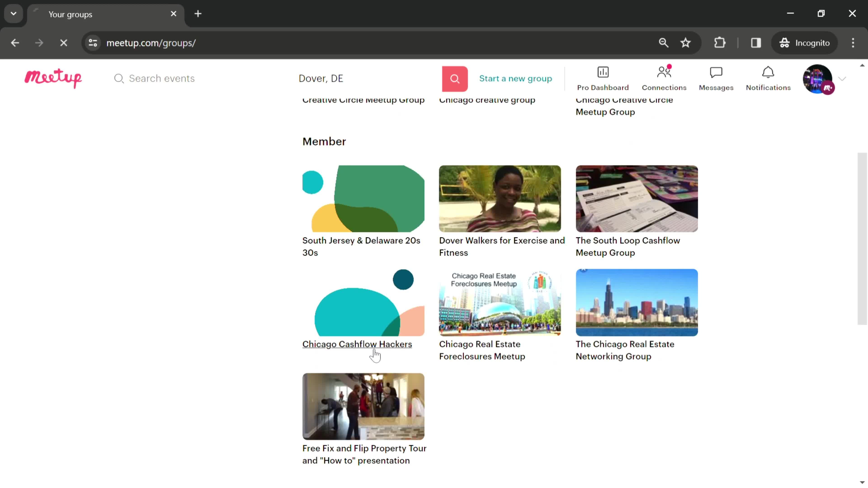This screenshot has height=488, width=868.
Task: Click the Notifications label
Action: pos(768,88)
